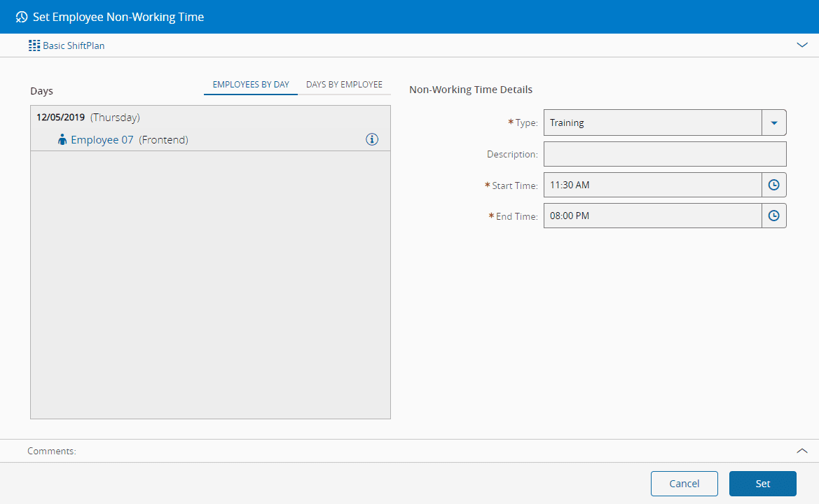This screenshot has height=504, width=819.
Task: Click the non-working time clock icon in header
Action: point(22,17)
